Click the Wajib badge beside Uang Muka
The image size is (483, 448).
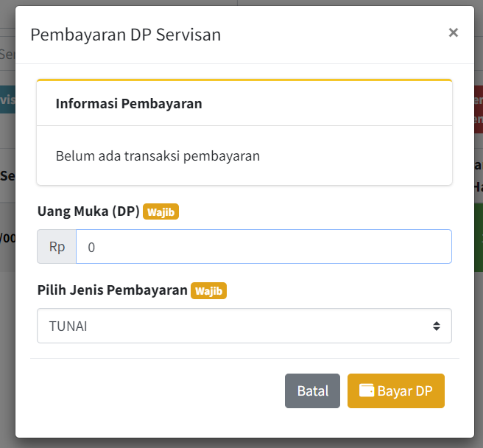[161, 212]
